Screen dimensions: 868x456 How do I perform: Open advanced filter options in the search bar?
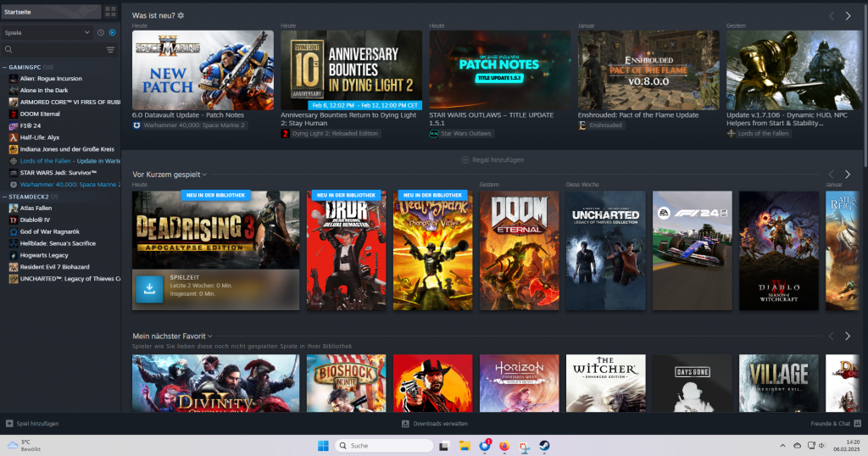110,50
